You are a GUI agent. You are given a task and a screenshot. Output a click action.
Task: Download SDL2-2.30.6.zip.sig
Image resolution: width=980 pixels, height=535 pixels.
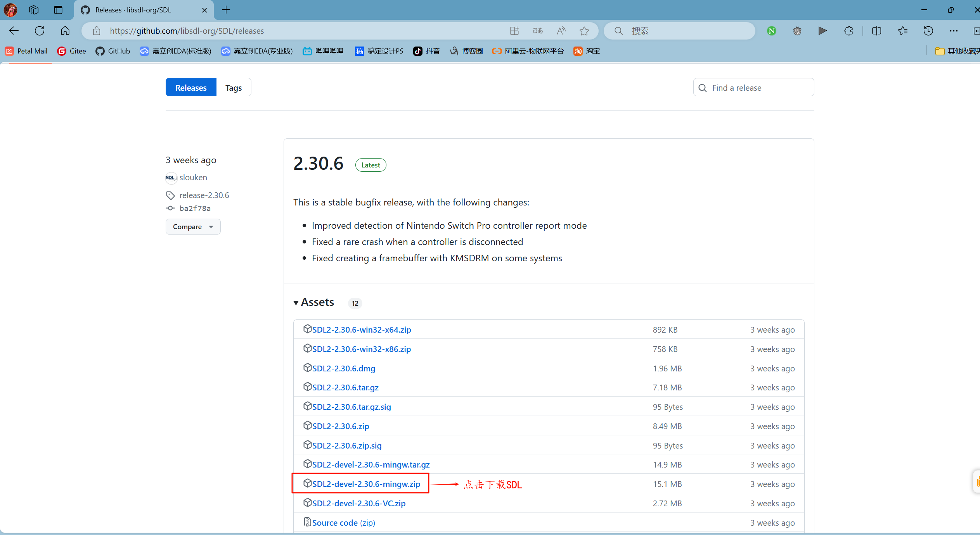pyautogui.click(x=347, y=445)
